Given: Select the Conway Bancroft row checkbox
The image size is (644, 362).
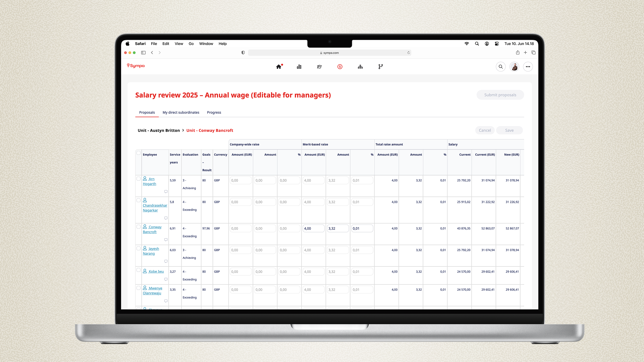Looking at the screenshot, I should click(x=139, y=227).
